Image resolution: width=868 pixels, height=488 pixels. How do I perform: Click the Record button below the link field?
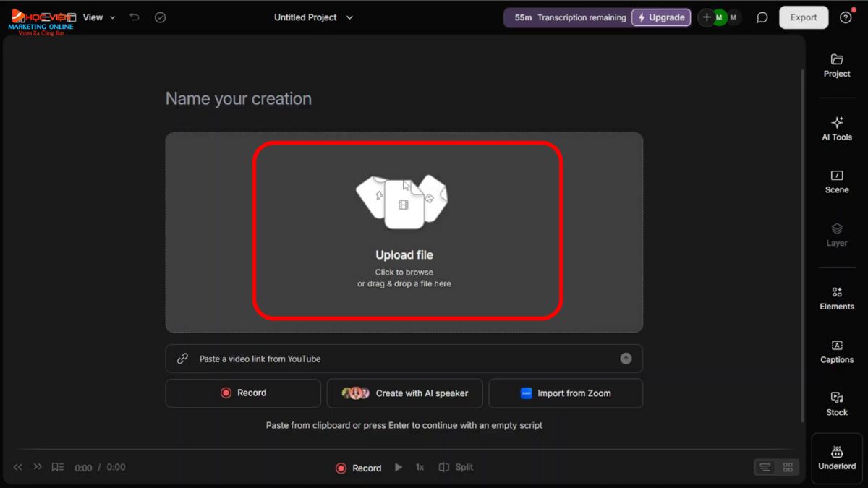(243, 393)
